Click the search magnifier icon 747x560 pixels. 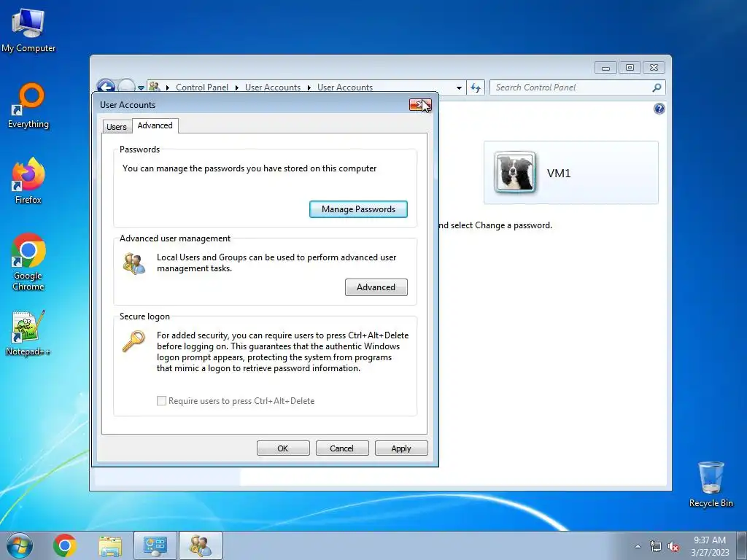657,87
